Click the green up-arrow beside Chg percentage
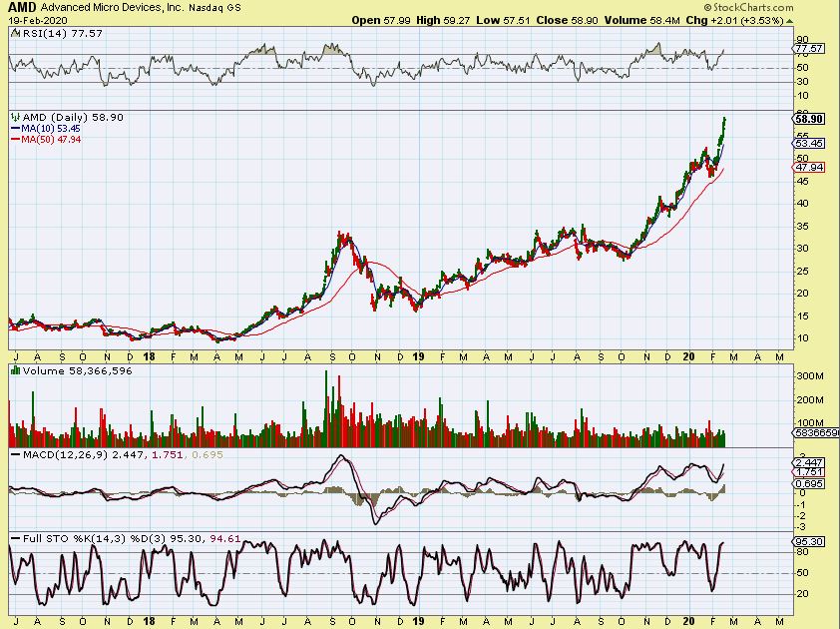The height and width of the screenshot is (629, 840). (790, 21)
